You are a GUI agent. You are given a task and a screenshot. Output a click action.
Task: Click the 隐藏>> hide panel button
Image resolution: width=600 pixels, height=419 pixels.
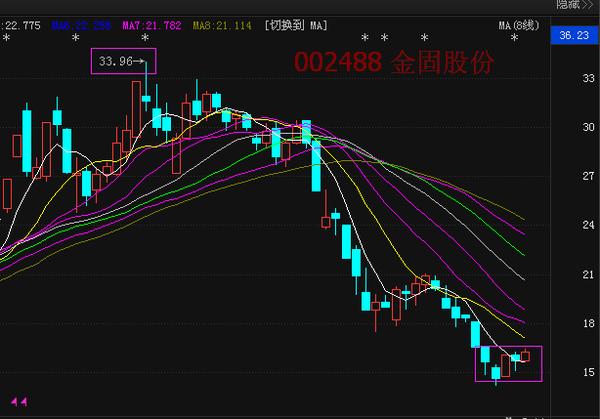tap(575, 5)
